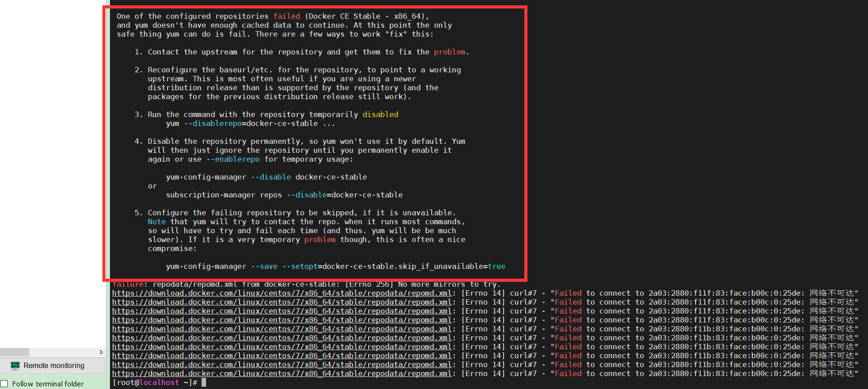
Task: Click the green "true" value of skip_if_unavailable
Action: point(497,266)
